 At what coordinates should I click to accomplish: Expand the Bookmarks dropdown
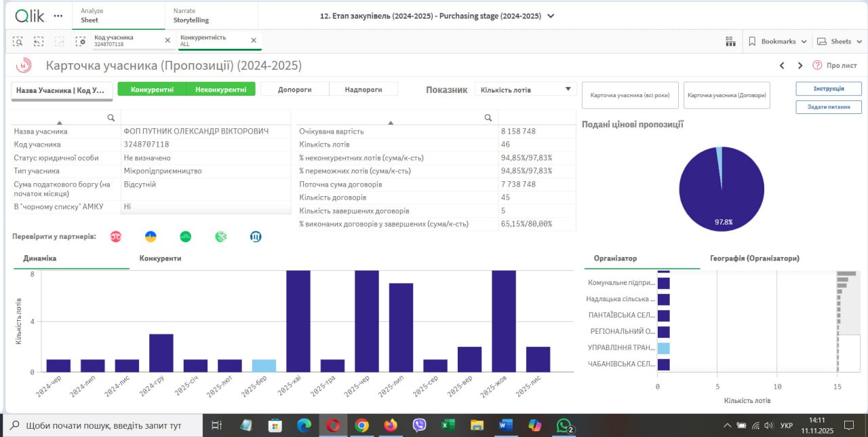tap(778, 41)
